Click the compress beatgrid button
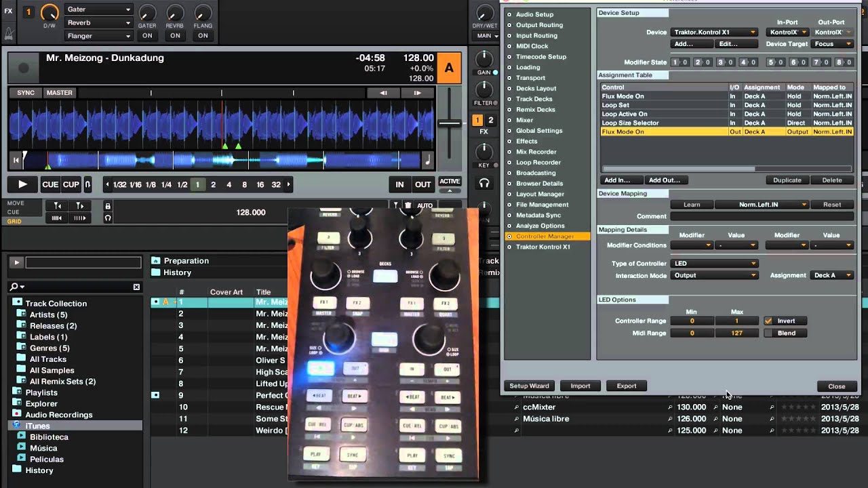 (x=58, y=218)
